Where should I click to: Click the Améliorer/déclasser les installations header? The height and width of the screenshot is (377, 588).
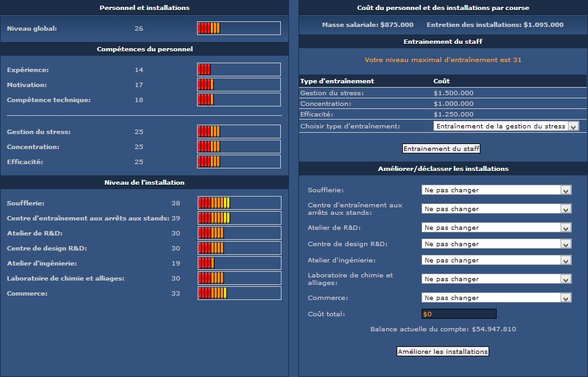pos(443,168)
